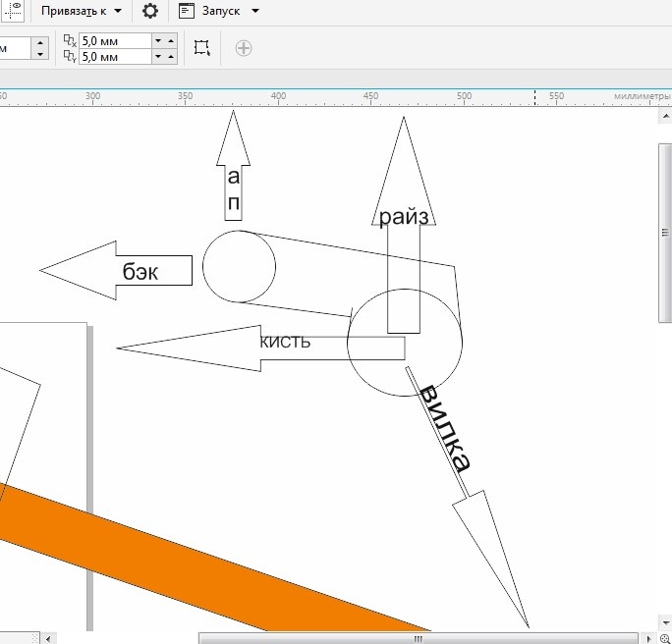
Task: Toggle Treat as filled selection icon
Action: [201, 48]
